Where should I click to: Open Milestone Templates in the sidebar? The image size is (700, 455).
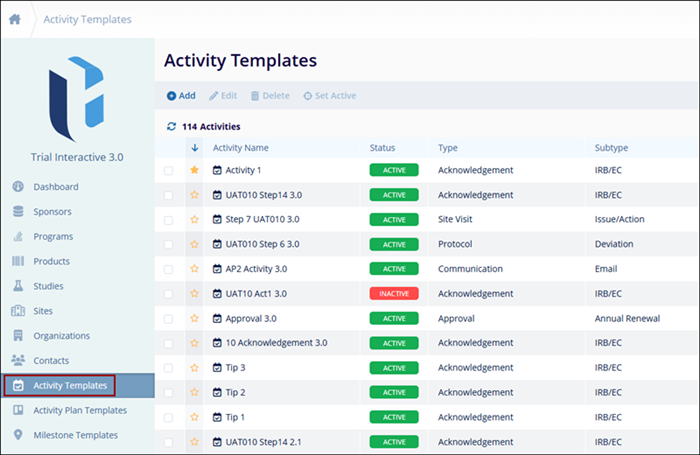click(75, 435)
